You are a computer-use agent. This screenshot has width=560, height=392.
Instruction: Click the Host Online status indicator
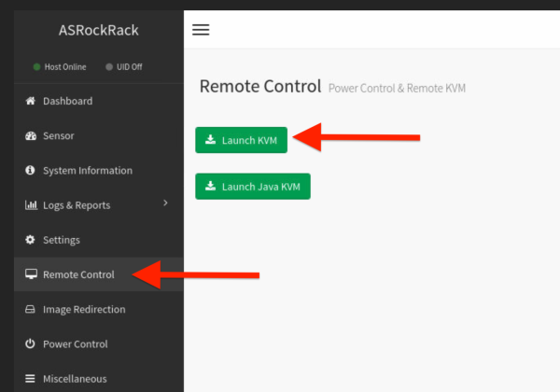[x=60, y=67]
